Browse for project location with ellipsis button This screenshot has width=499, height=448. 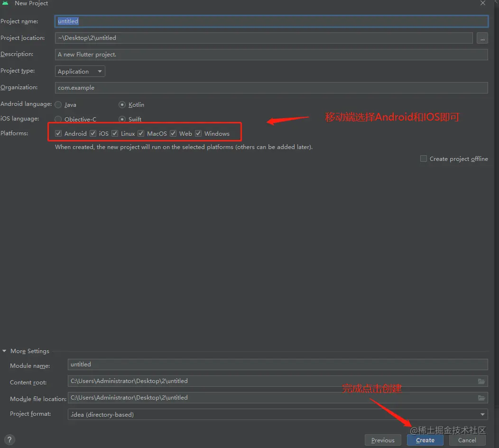point(482,38)
